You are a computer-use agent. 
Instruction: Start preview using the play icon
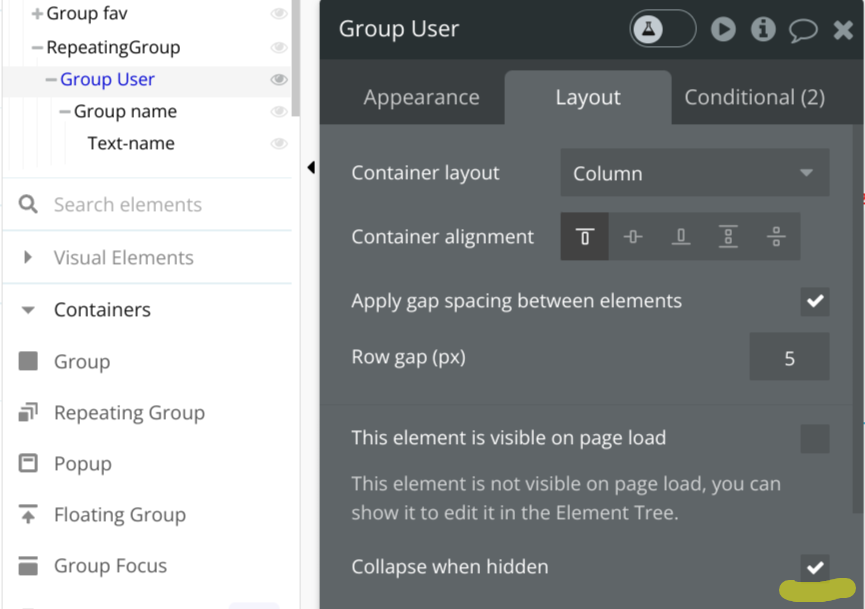(723, 28)
